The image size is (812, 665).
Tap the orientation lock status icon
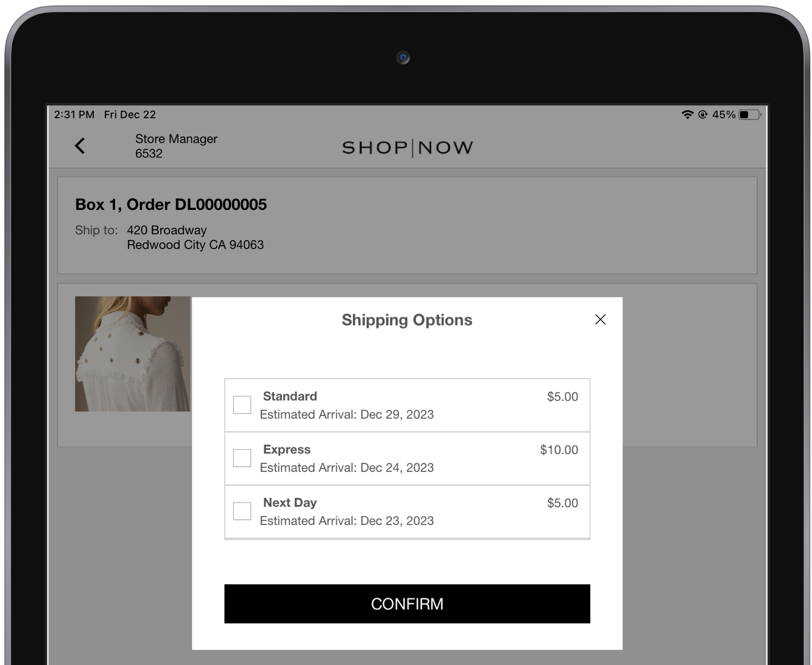click(703, 114)
